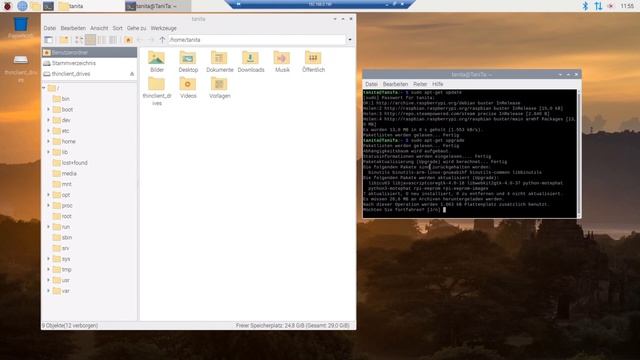The width and height of the screenshot is (640, 360).
Task: Expand the usr folder in the tree
Action: 48,280
